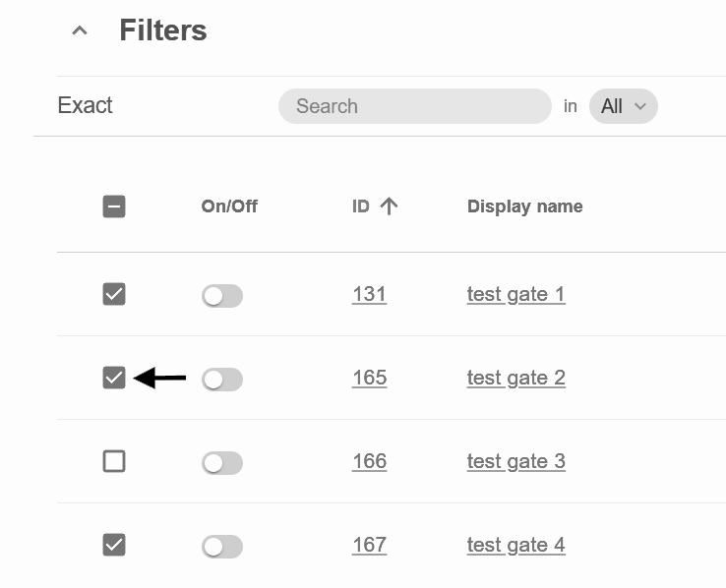This screenshot has width=726, height=588.
Task: Enable the test gate 4 toggle
Action: [222, 547]
